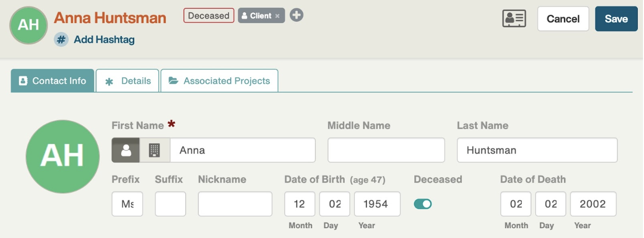Add a new tag with plus icon
The height and width of the screenshot is (238, 644).
[296, 15]
